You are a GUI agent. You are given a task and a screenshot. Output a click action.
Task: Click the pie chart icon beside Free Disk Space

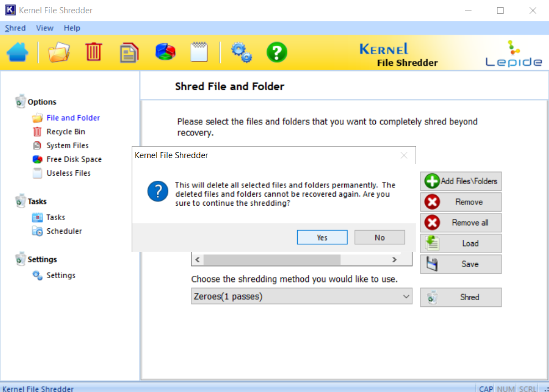(x=38, y=159)
